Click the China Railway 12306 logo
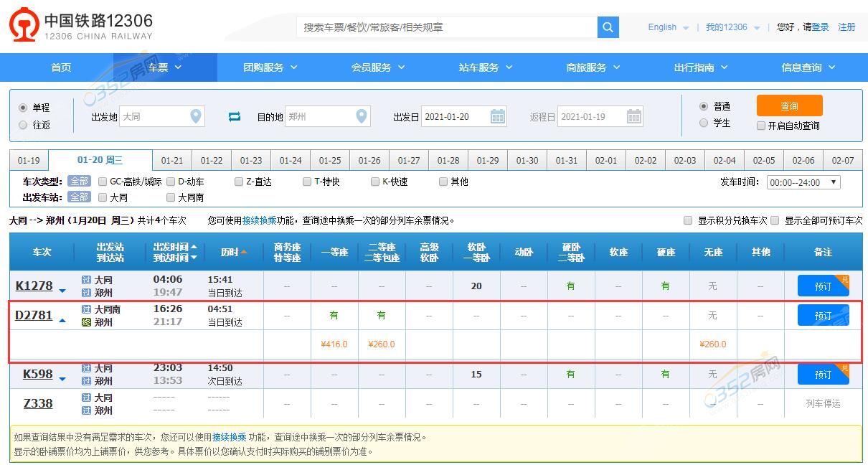 click(81, 26)
